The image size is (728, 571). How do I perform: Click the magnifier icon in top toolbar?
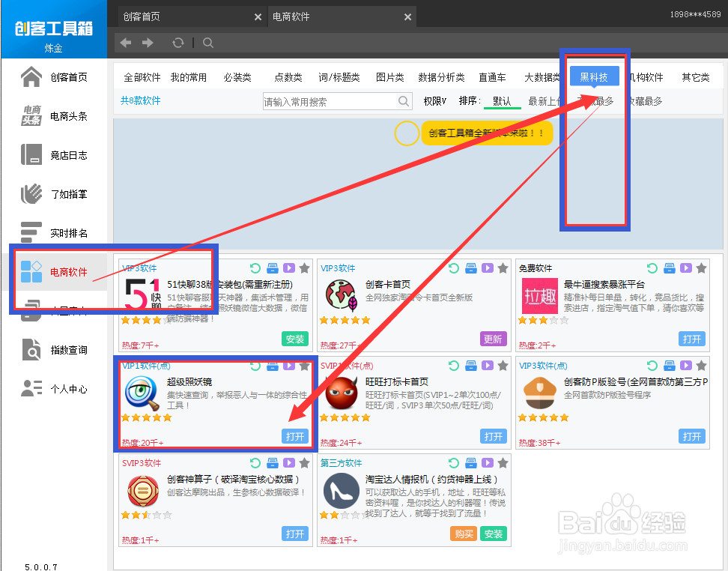[x=208, y=43]
